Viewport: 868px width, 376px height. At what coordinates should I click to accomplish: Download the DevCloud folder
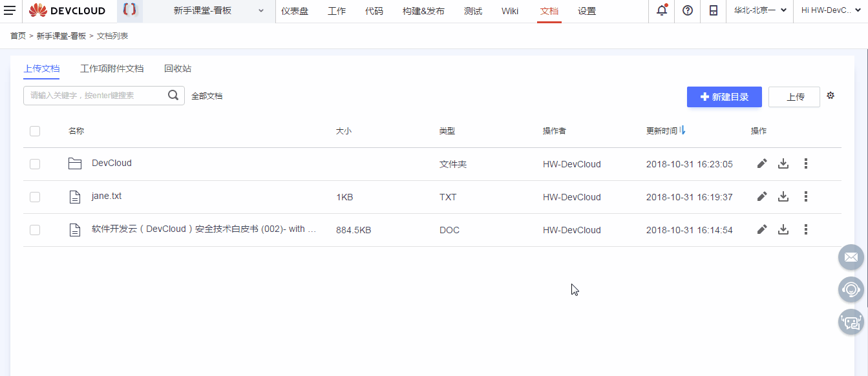click(783, 163)
